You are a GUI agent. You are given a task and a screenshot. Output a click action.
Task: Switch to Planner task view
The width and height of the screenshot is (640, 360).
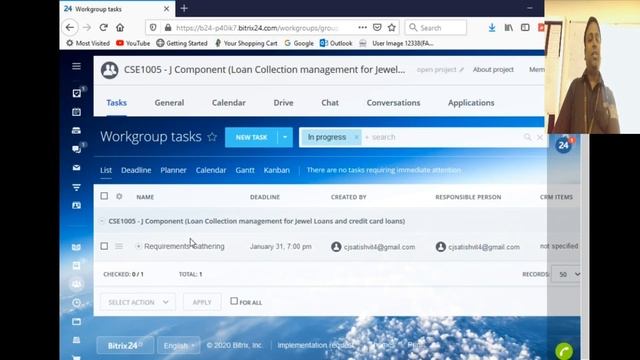pos(173,170)
